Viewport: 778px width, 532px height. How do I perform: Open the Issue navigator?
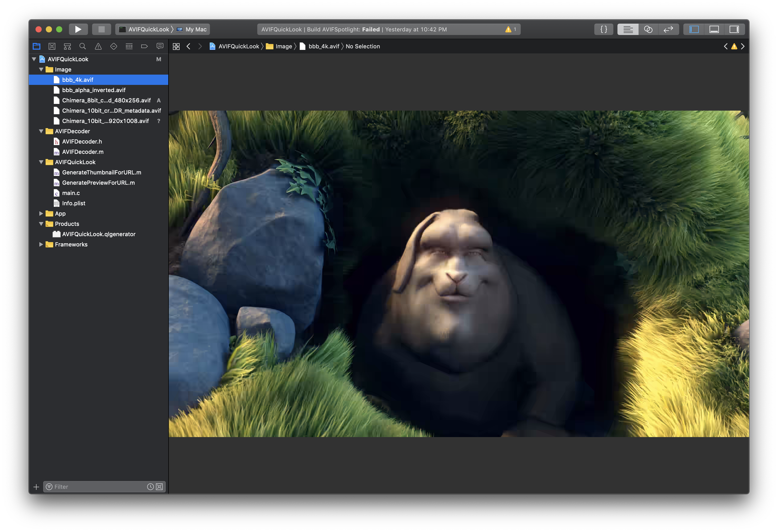(98, 46)
